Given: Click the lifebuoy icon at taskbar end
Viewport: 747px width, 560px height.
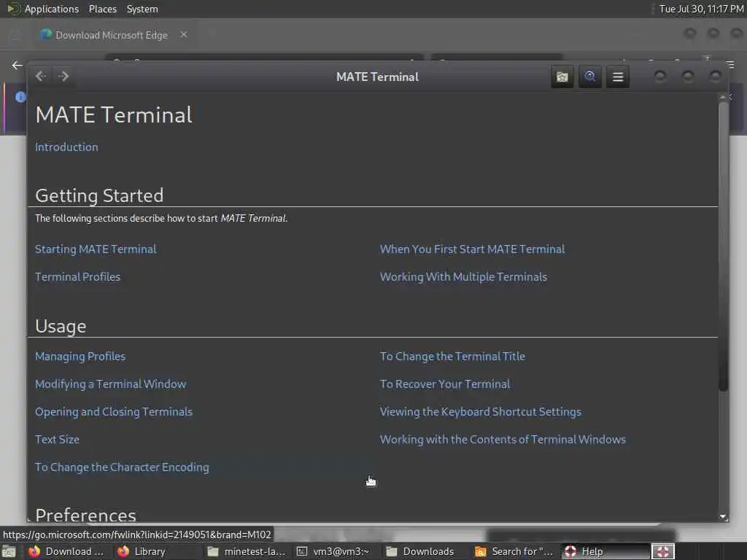Looking at the screenshot, I should click(x=662, y=551).
